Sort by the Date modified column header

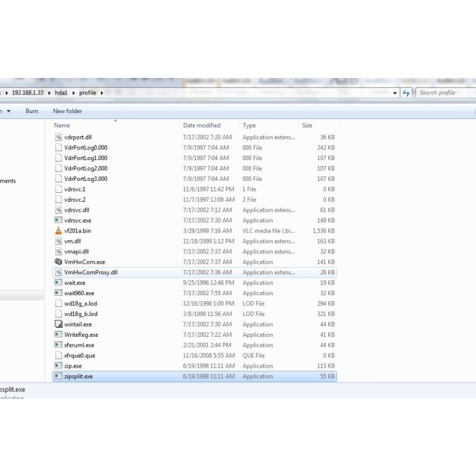tap(202, 126)
